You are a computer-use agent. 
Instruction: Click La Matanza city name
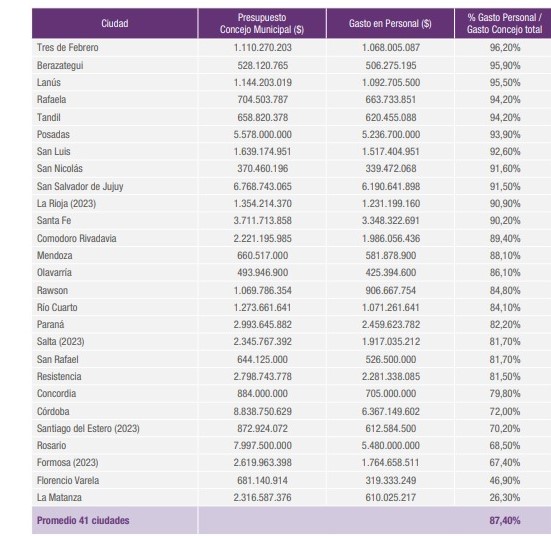coord(59,498)
